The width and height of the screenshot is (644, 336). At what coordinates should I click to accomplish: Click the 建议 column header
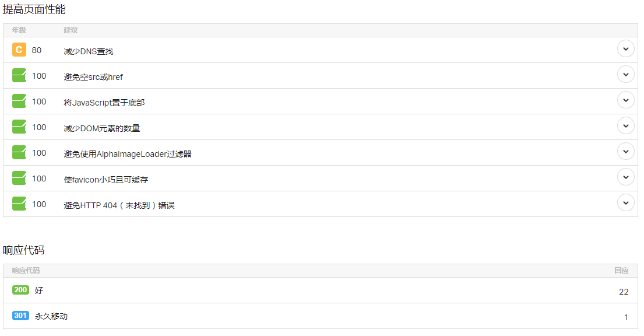click(71, 30)
